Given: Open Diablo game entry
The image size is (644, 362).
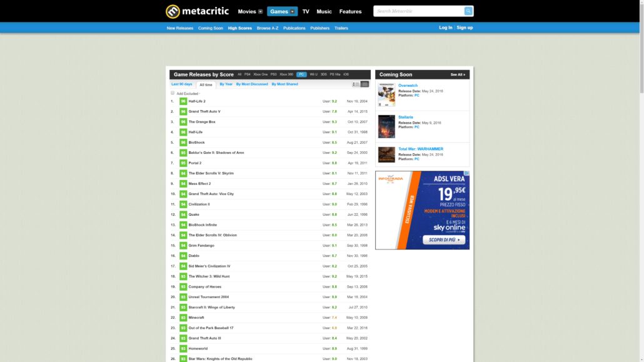Looking at the screenshot, I should tap(194, 256).
